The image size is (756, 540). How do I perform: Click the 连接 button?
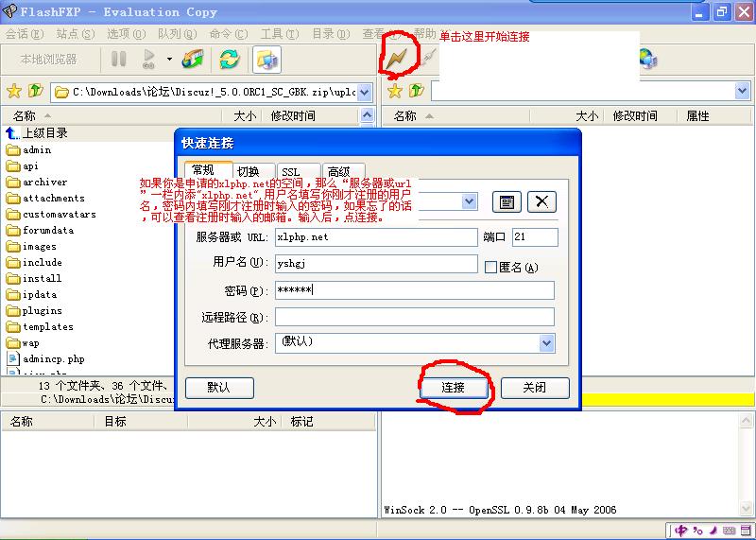(x=454, y=388)
